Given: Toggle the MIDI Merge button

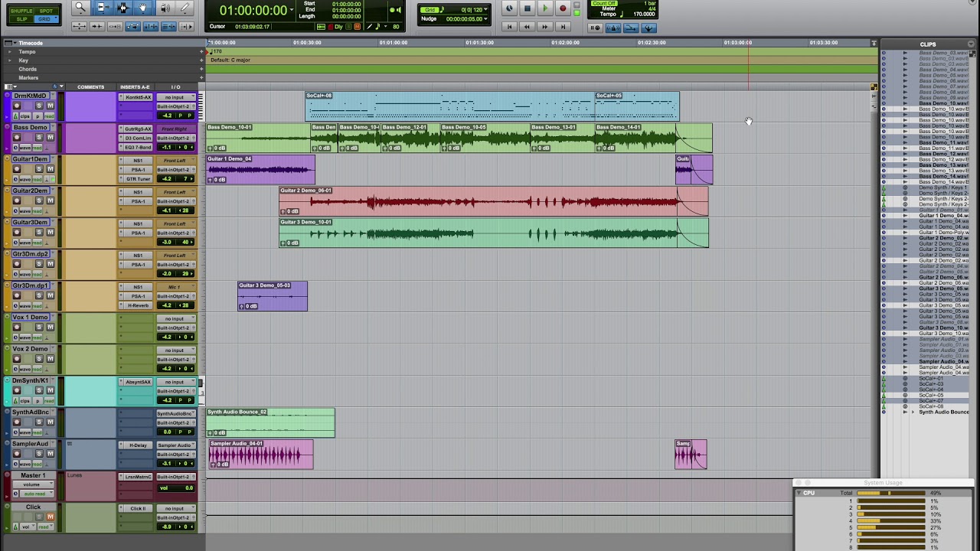Looking at the screenshot, I should (631, 28).
